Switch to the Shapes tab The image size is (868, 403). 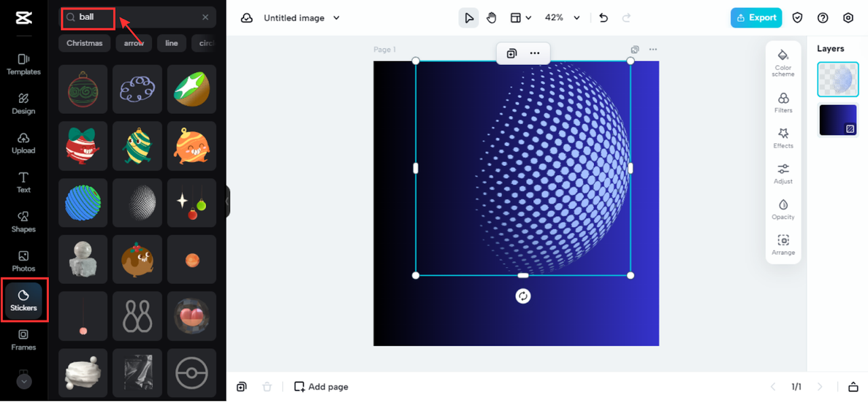coord(24,221)
